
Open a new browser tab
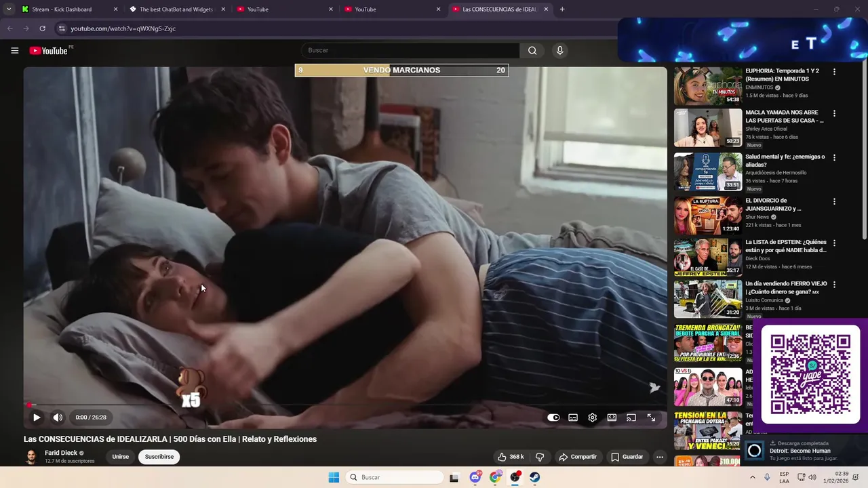[x=562, y=9]
